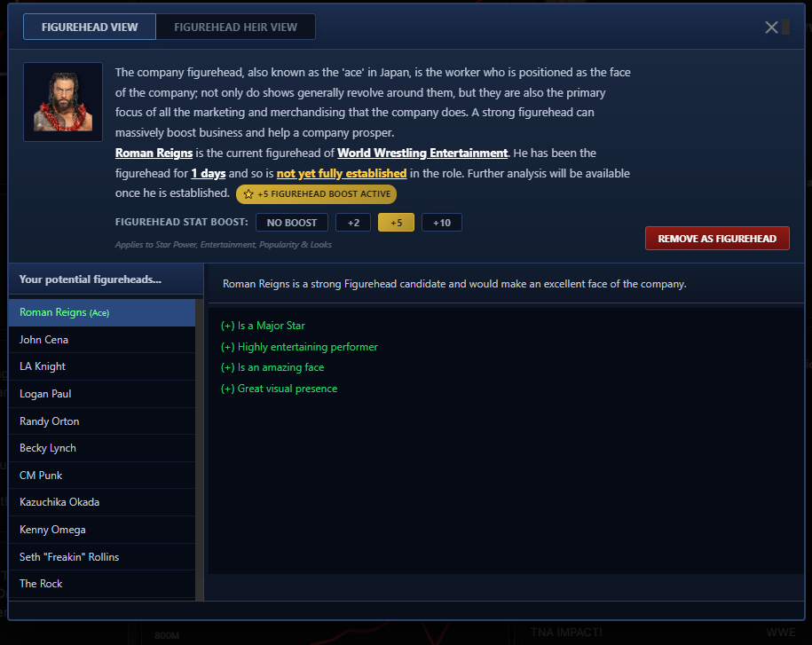This screenshot has width=812, height=645.
Task: Open the Roman Reigns profile link
Action: 154,153
